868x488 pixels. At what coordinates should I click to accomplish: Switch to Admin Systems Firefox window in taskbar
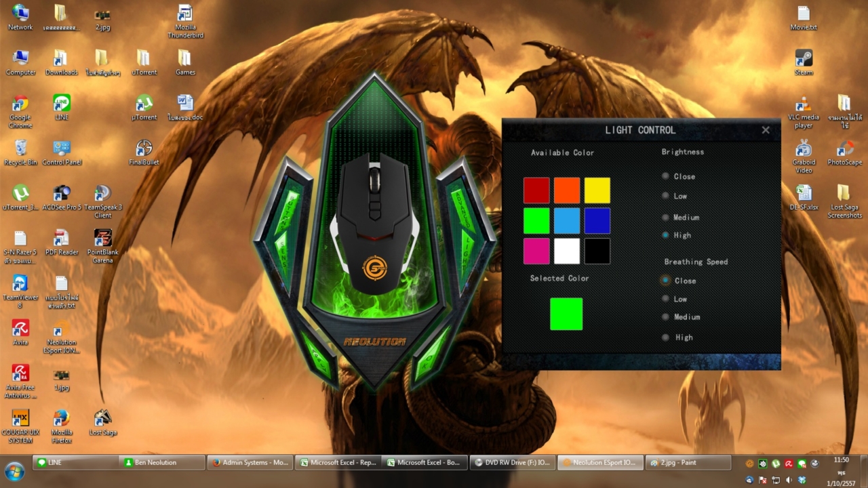click(x=250, y=462)
